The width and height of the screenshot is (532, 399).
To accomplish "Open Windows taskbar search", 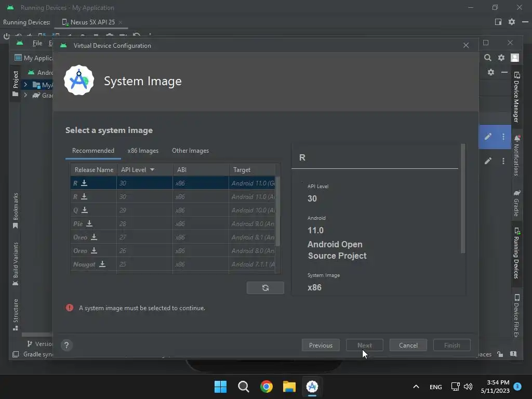I will click(243, 387).
